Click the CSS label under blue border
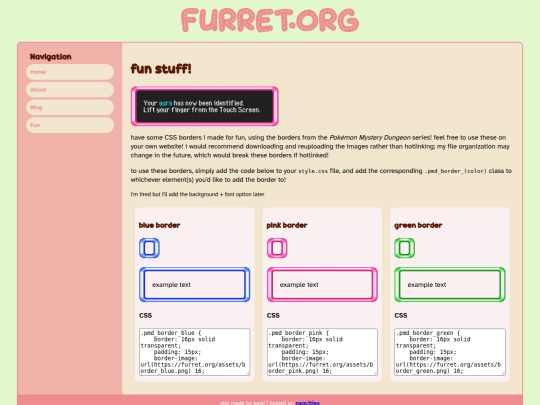 (146, 315)
